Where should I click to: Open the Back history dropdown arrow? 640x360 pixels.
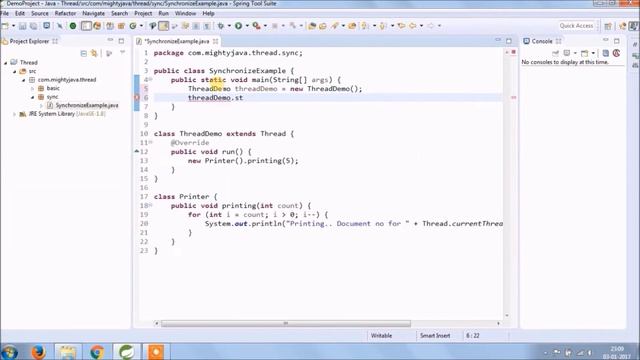[x=422, y=26]
